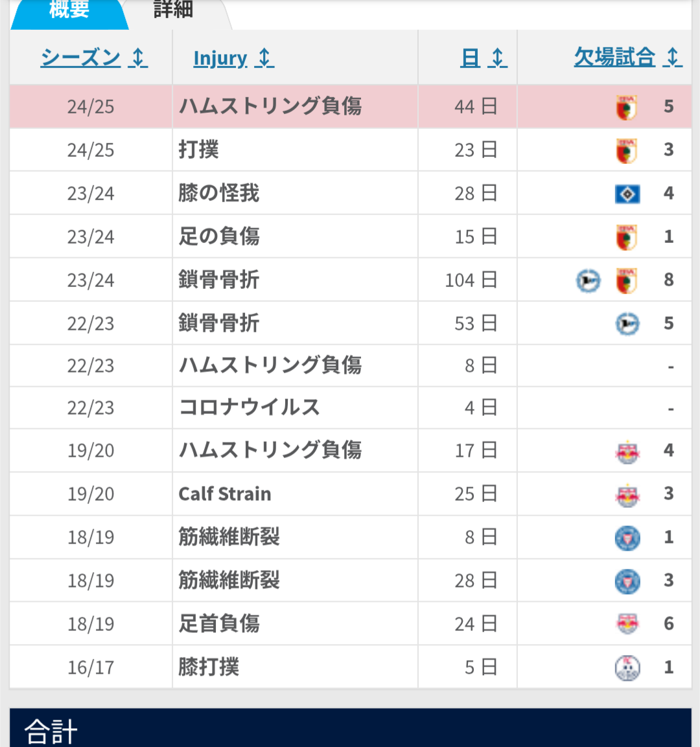The width and height of the screenshot is (700, 747).
Task: Switch to the 概要 tab
Action: click(x=69, y=10)
